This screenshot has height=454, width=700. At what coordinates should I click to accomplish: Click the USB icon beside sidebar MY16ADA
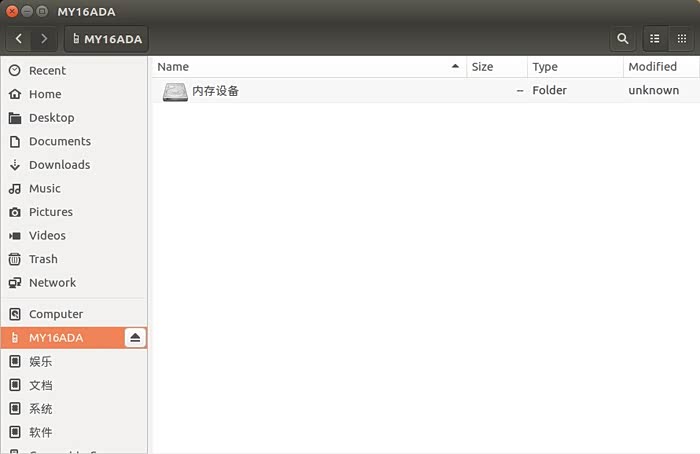point(15,337)
